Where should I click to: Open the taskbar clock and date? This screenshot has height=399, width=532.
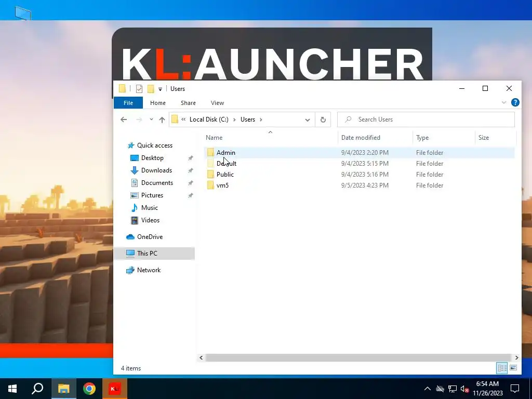[487, 389]
